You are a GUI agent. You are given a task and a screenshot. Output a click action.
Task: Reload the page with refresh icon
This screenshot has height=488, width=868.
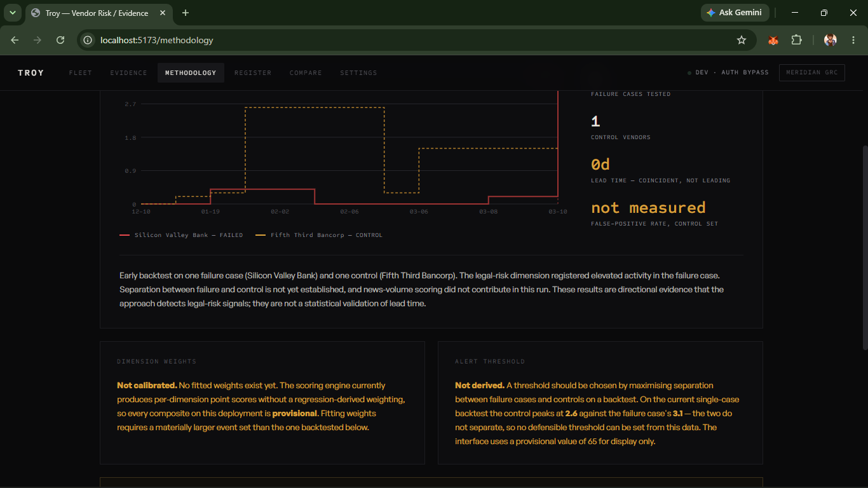pos(60,40)
